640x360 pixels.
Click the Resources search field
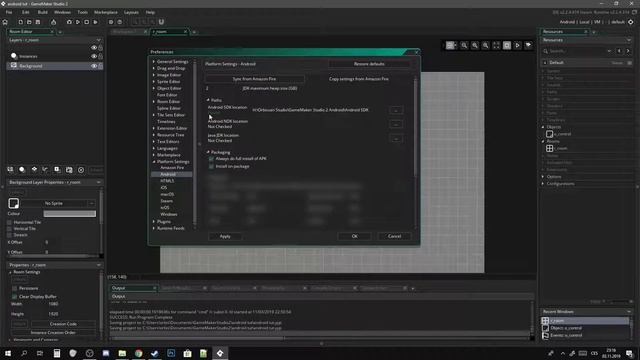click(x=577, y=51)
